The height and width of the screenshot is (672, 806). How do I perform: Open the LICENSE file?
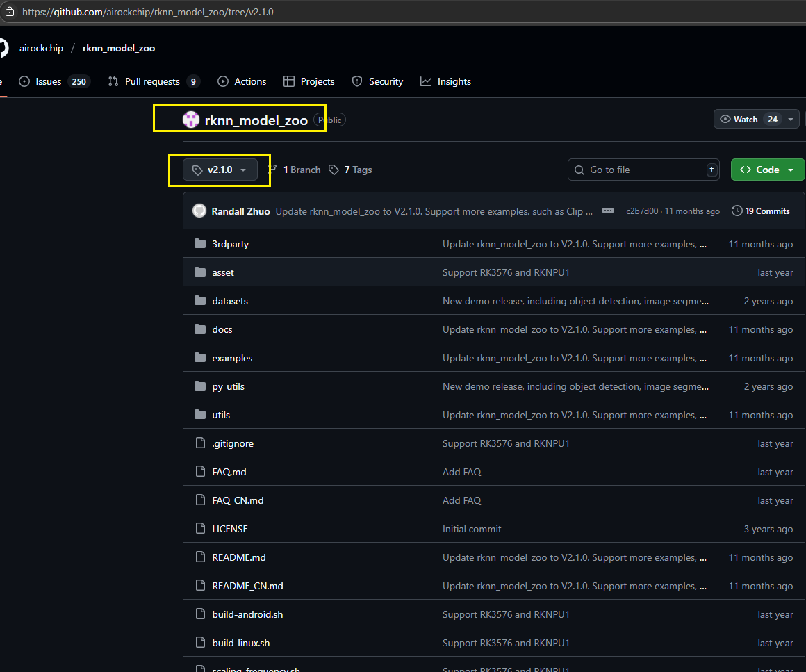[x=230, y=529]
